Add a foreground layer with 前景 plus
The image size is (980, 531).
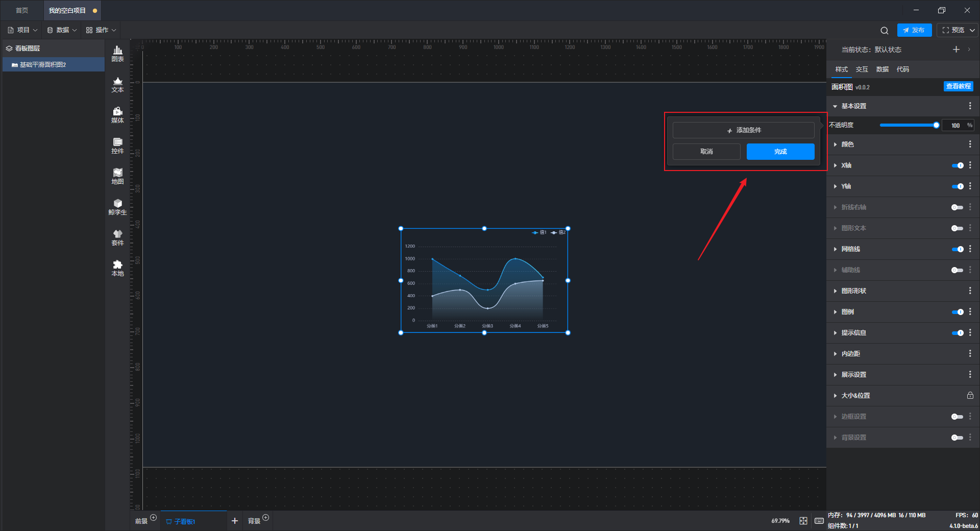pos(153,518)
